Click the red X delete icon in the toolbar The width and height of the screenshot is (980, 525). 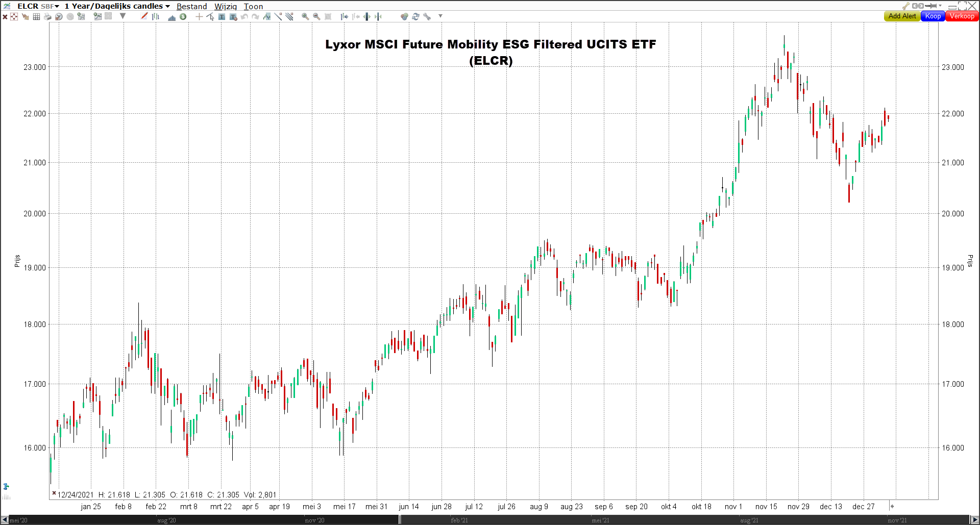pyautogui.click(x=5, y=17)
